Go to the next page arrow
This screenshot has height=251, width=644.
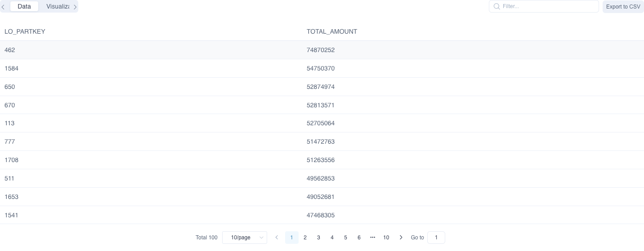coord(401,238)
